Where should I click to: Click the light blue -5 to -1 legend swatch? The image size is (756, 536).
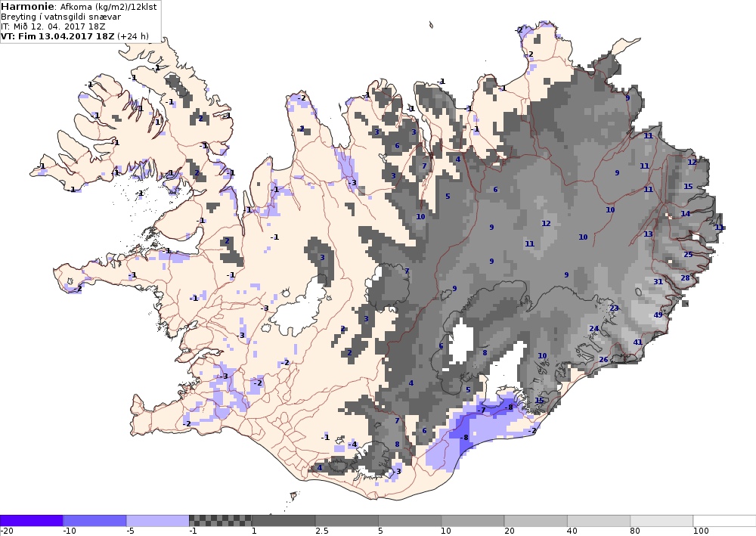[x=158, y=521]
